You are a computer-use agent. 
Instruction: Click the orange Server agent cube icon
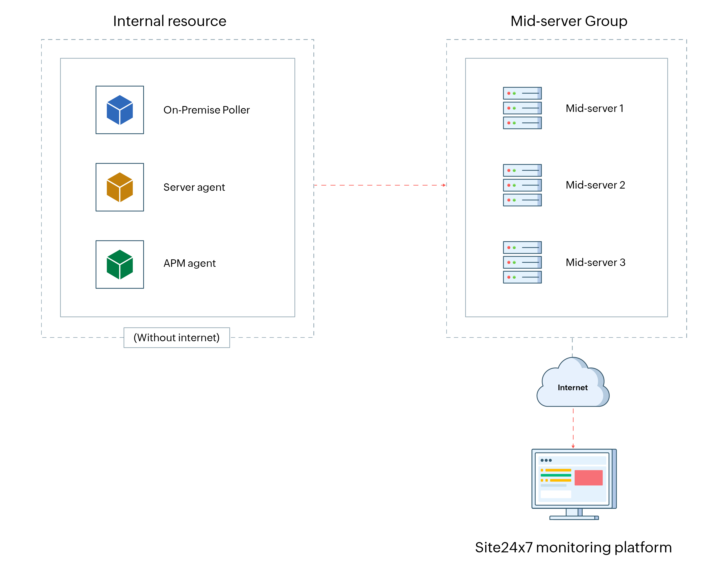point(120,188)
